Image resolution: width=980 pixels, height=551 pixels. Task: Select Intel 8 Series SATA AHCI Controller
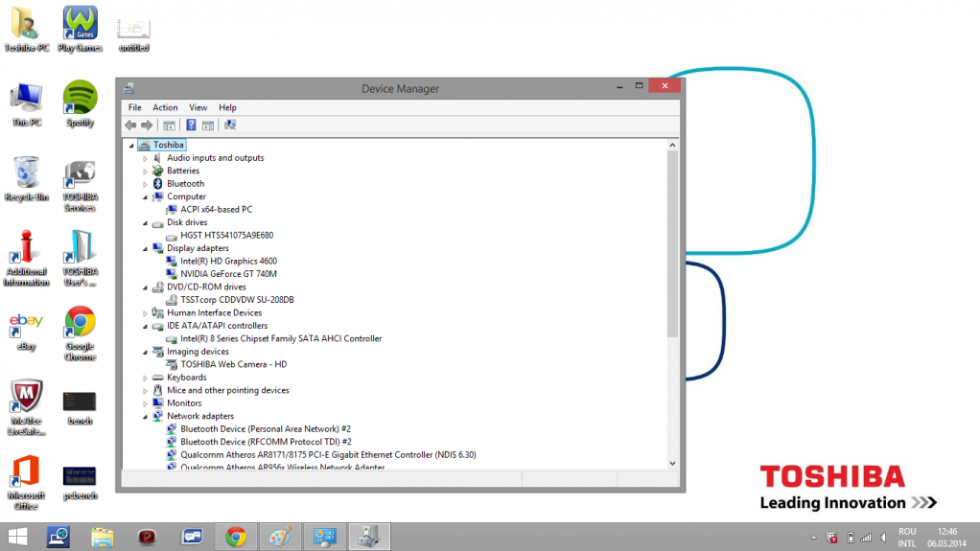tap(281, 338)
